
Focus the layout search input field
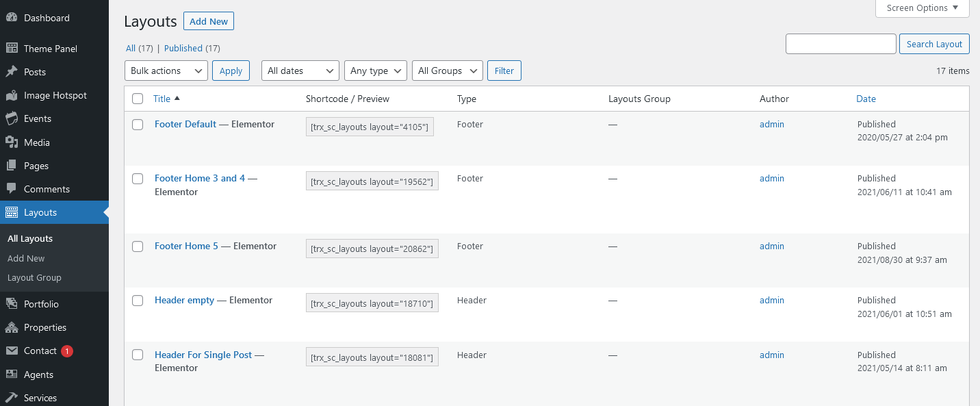841,44
